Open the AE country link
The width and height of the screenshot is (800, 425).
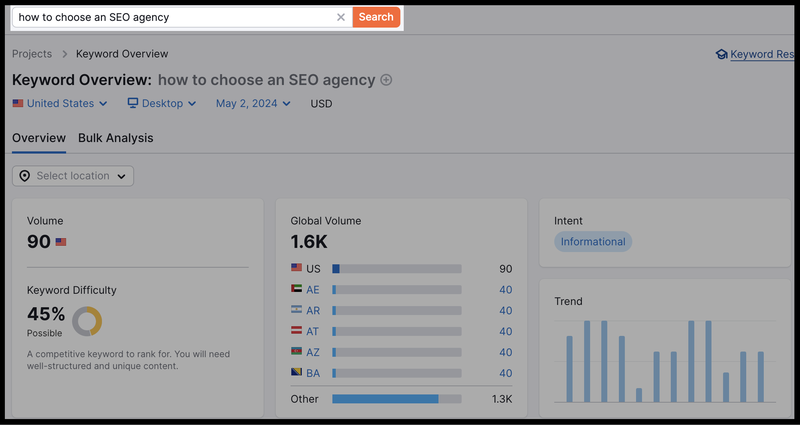pyautogui.click(x=313, y=290)
